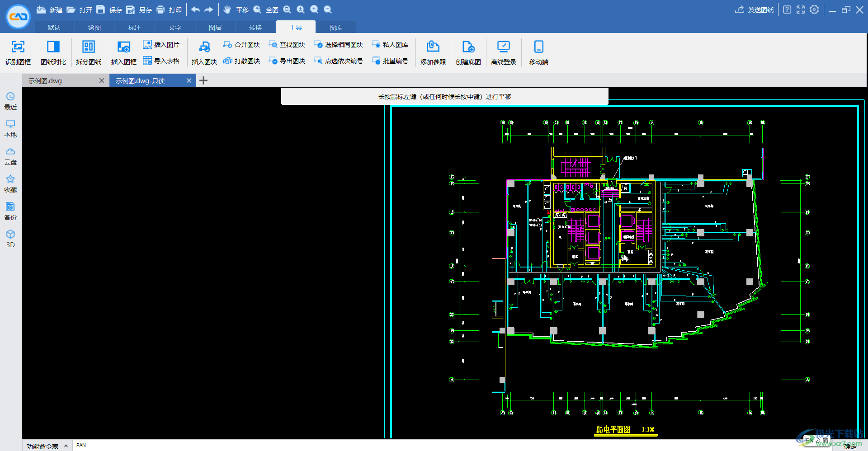Click the zoom out magnifier icon

(328, 9)
